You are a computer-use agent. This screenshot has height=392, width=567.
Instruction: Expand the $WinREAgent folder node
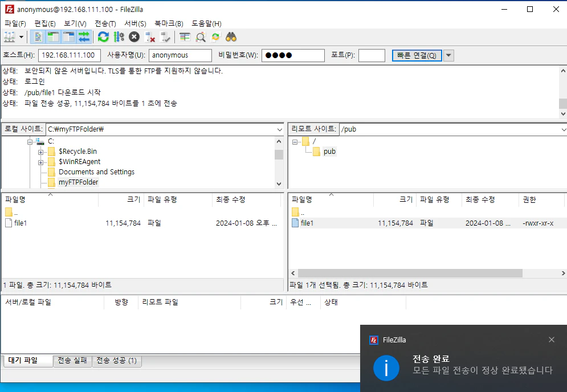(x=40, y=162)
